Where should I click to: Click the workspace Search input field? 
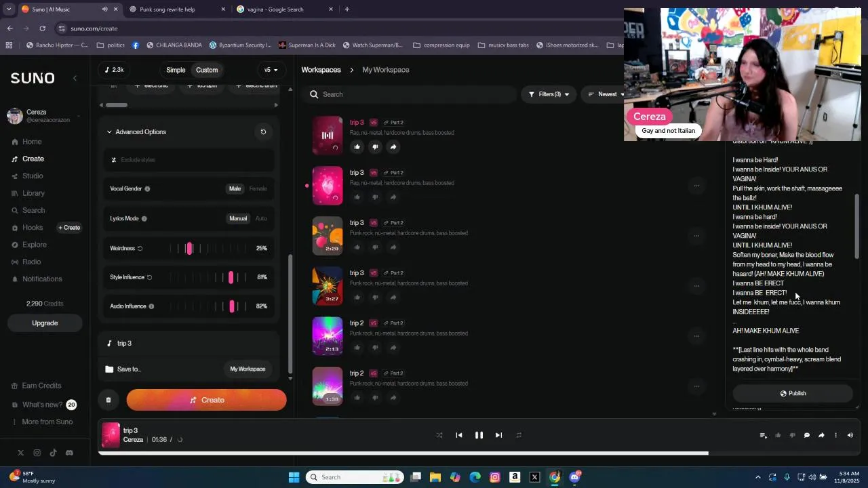[410, 94]
